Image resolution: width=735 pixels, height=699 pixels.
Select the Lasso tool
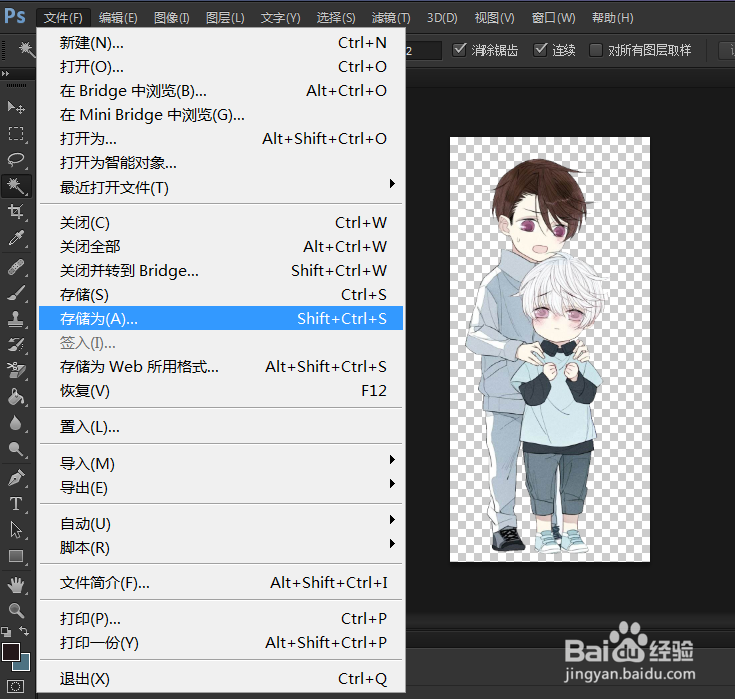[x=16, y=159]
